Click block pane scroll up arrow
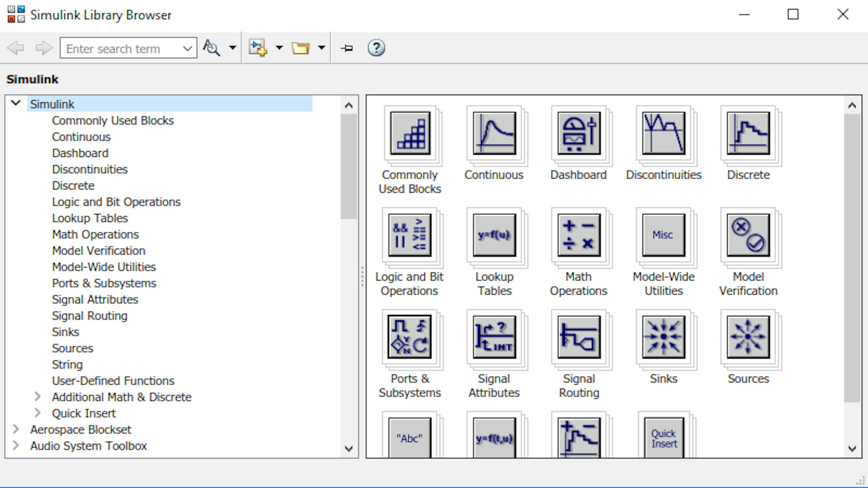Viewport: 868px width, 488px height. point(852,105)
